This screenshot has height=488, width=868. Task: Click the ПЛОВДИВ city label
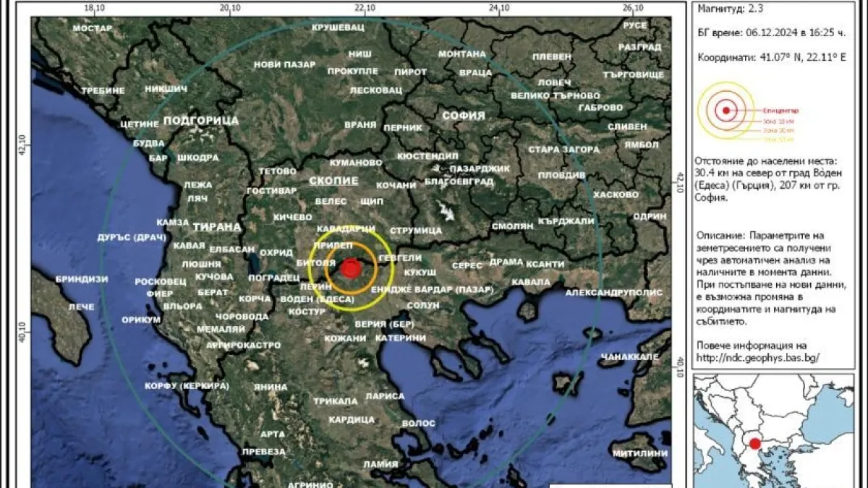[562, 175]
